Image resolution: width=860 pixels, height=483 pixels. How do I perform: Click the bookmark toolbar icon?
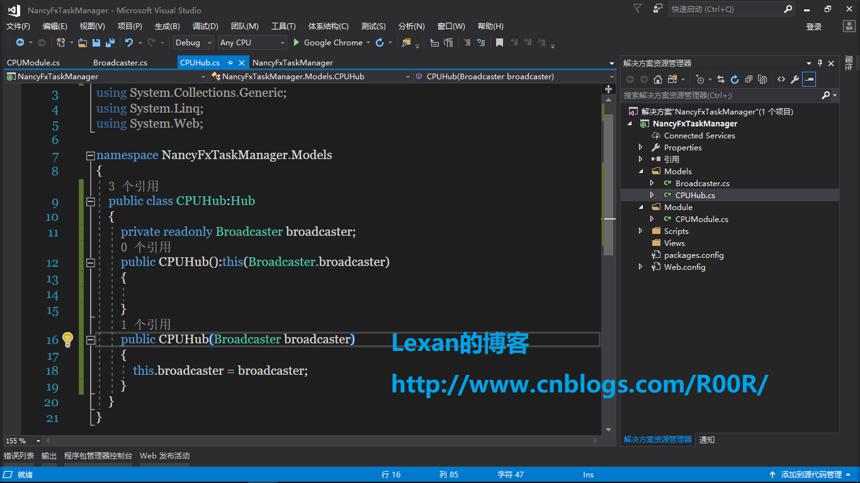click(499, 43)
